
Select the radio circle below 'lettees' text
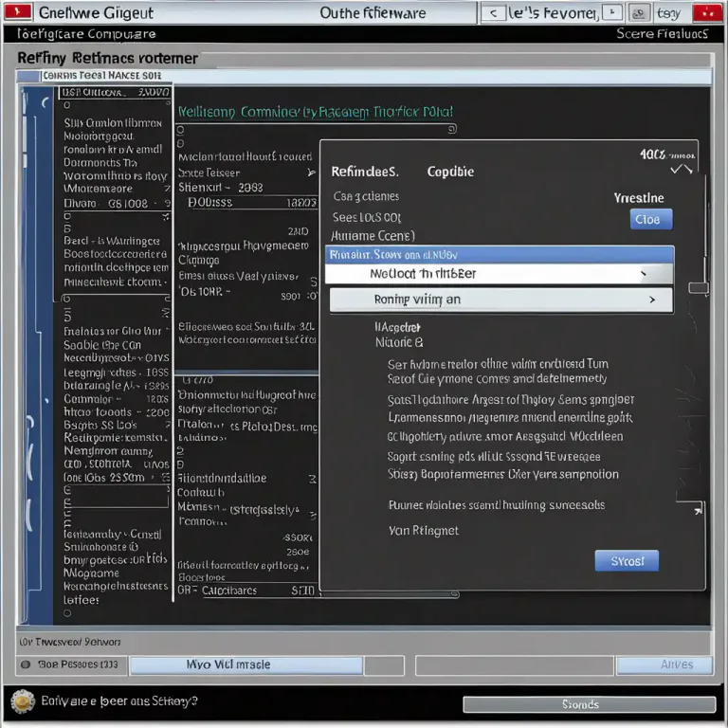click(x=67, y=613)
